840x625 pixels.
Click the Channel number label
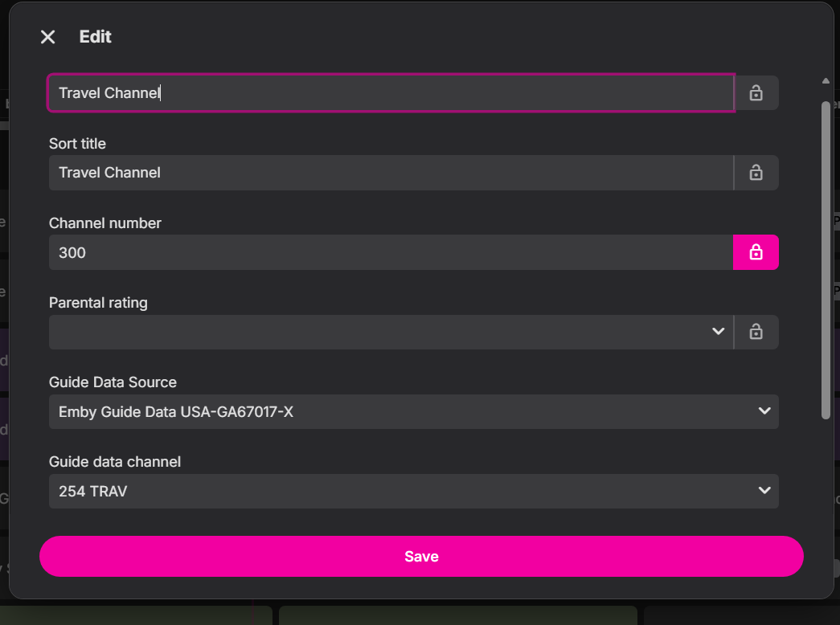(x=105, y=223)
